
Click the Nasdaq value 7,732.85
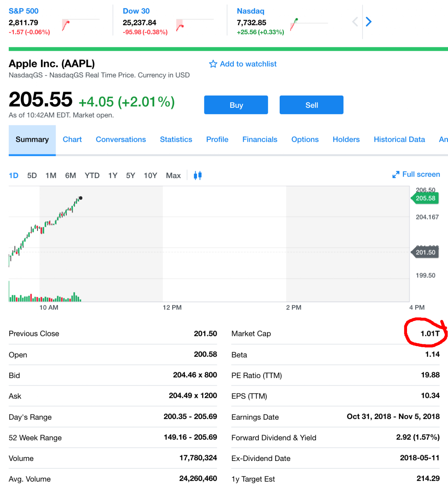pyautogui.click(x=251, y=23)
